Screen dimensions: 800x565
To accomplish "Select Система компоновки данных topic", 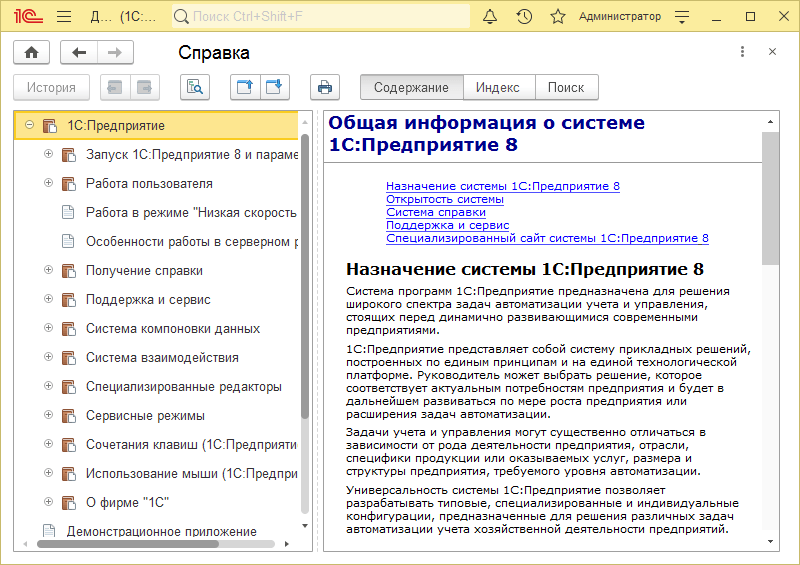I will (172, 329).
